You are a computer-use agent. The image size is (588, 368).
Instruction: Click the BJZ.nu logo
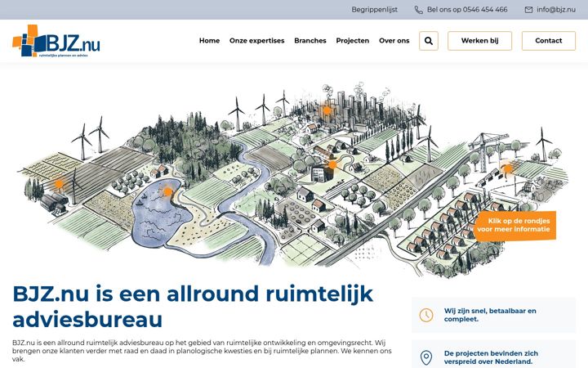coord(56,41)
